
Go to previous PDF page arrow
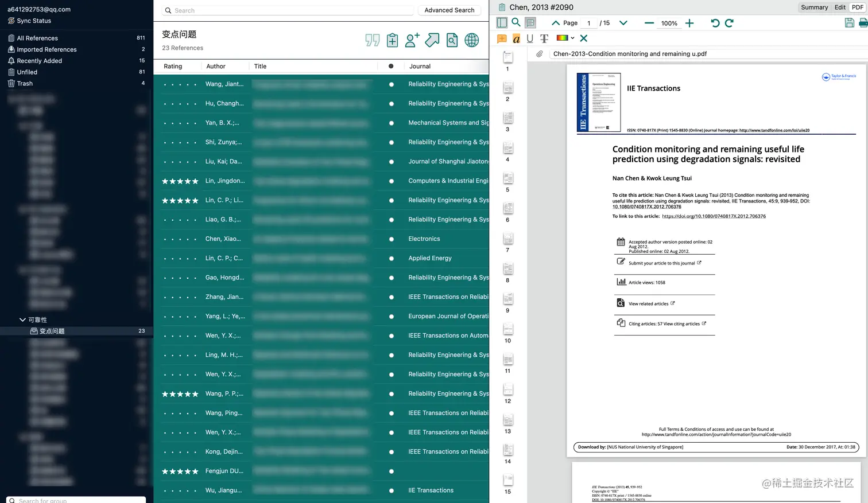click(556, 23)
